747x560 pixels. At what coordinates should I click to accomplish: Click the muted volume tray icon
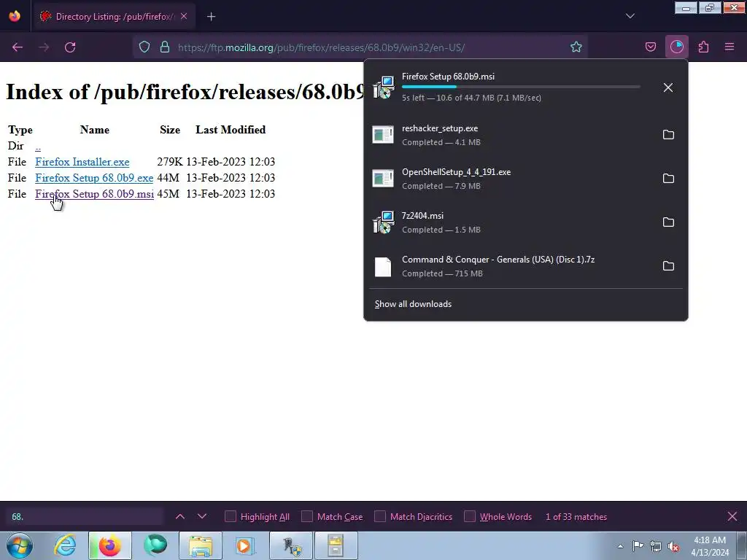(x=673, y=546)
